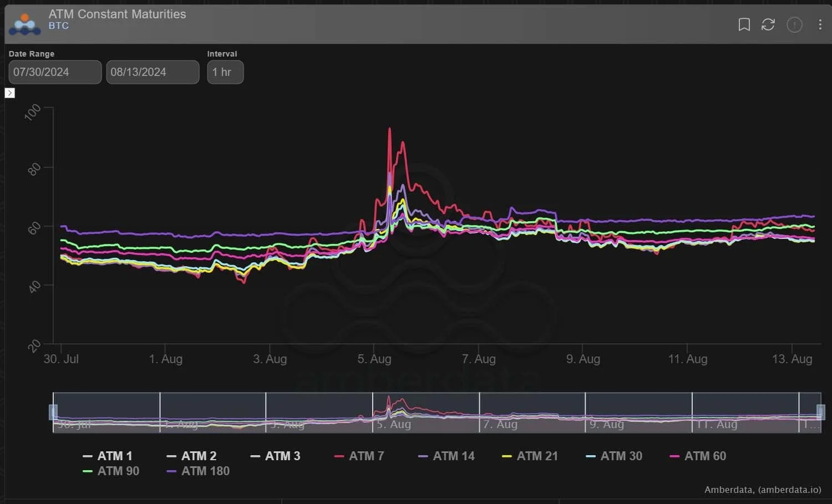Click the Date Range label
The width and height of the screenshot is (832, 504).
coord(32,54)
